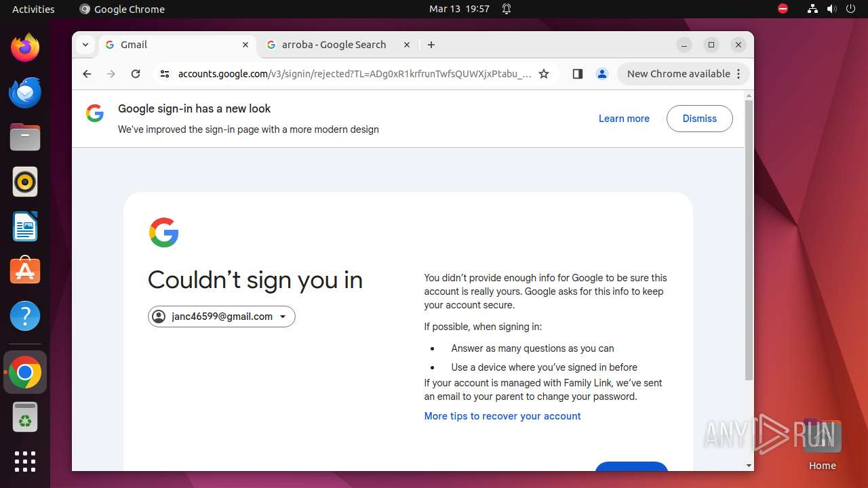Screen dimensions: 868x488
Task: Go back with Chrome back arrow
Action: [87, 74]
